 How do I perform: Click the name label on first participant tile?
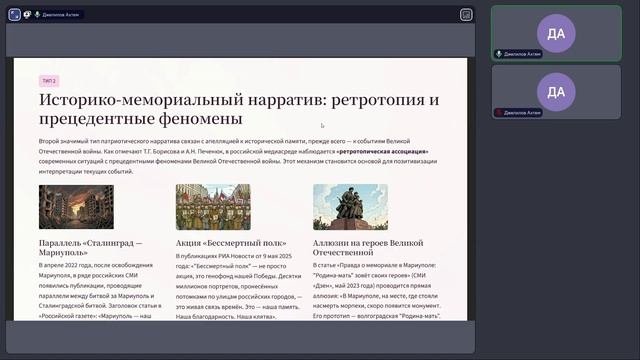pyautogui.click(x=522, y=54)
